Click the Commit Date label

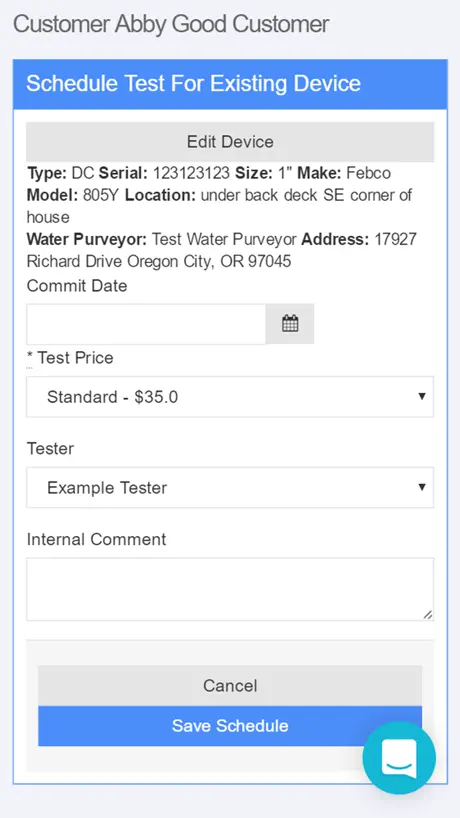pos(77,286)
